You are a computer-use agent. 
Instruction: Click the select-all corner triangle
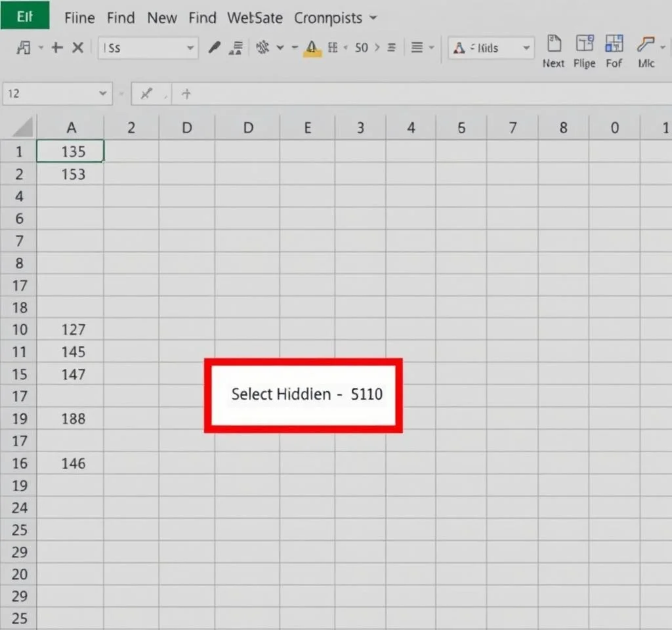pyautogui.click(x=23, y=127)
